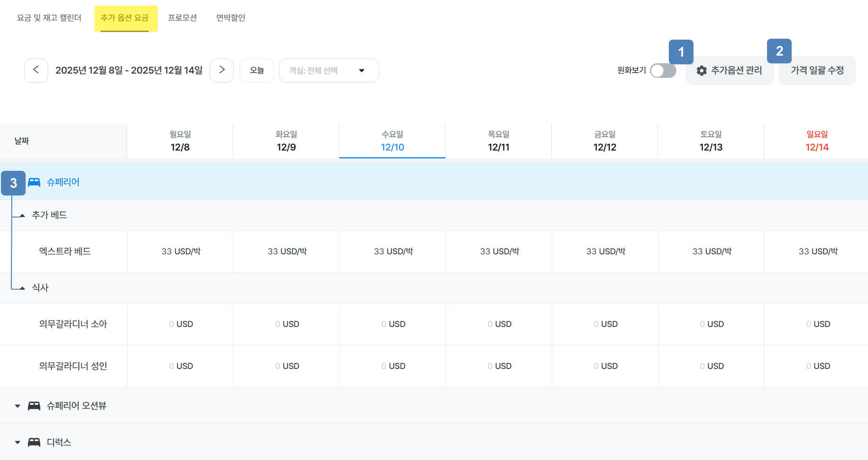
Task: Switch to 요금 및 재고 캘린더 tab
Action: (49, 18)
